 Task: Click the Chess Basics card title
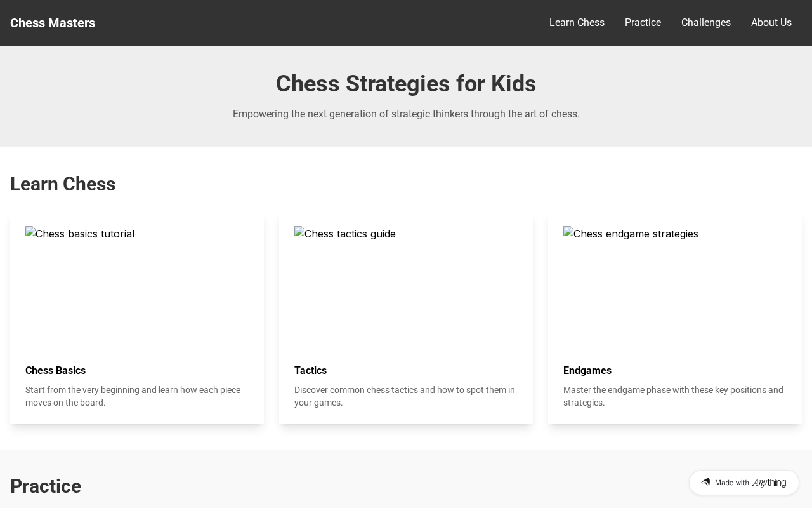pos(55,370)
